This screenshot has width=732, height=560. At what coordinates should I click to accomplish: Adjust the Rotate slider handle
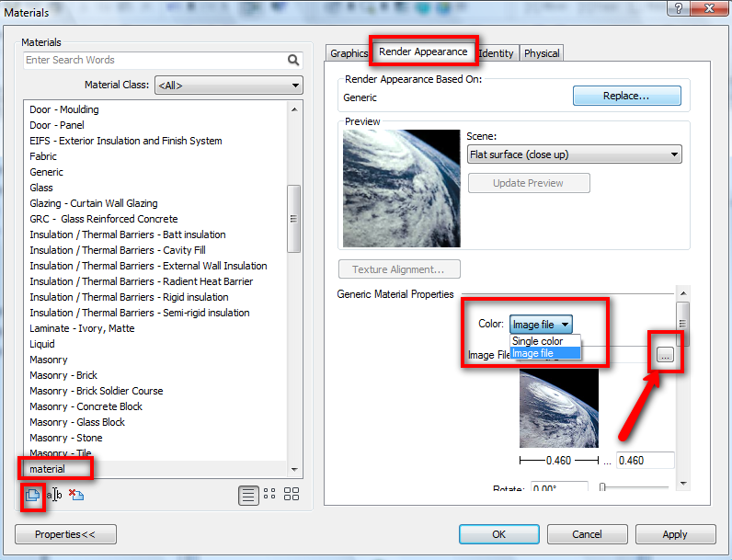[x=602, y=487]
